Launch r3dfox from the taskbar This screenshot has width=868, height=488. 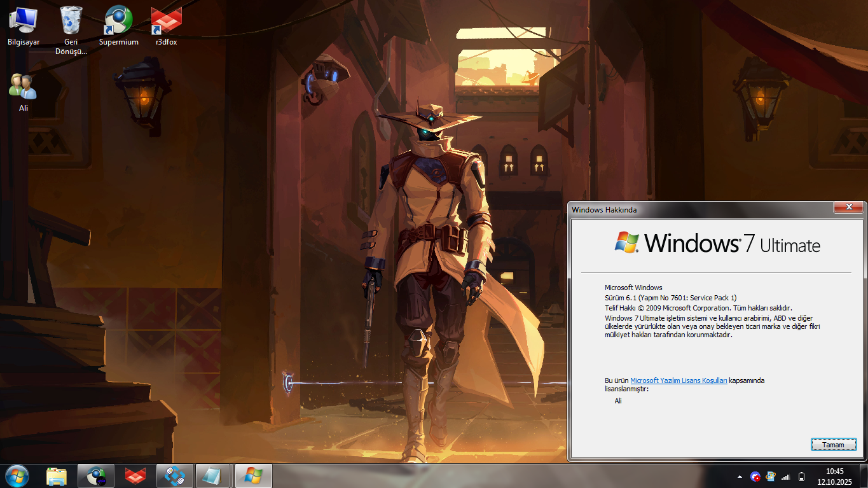click(x=135, y=476)
